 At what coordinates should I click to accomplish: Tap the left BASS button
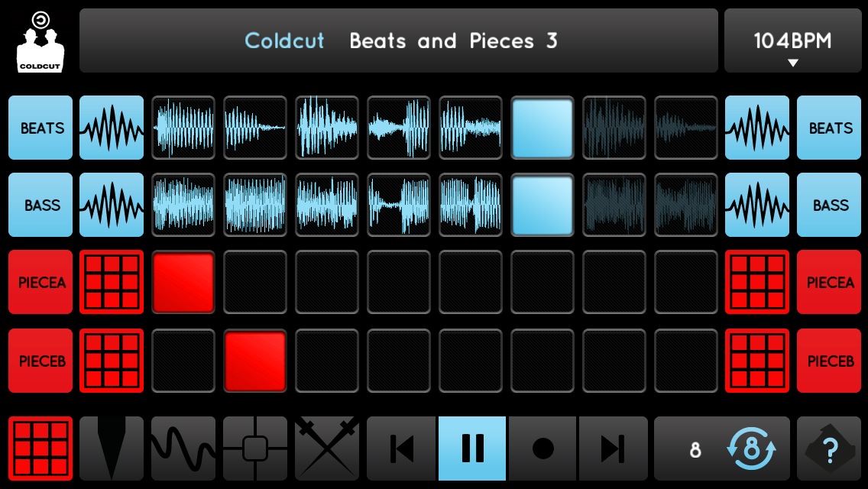40,205
